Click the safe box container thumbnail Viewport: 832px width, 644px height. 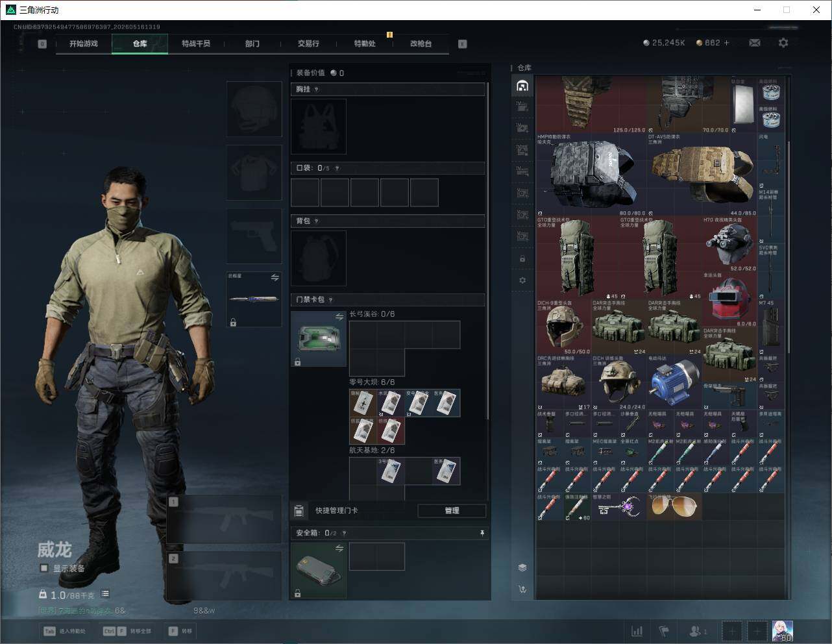point(319,571)
